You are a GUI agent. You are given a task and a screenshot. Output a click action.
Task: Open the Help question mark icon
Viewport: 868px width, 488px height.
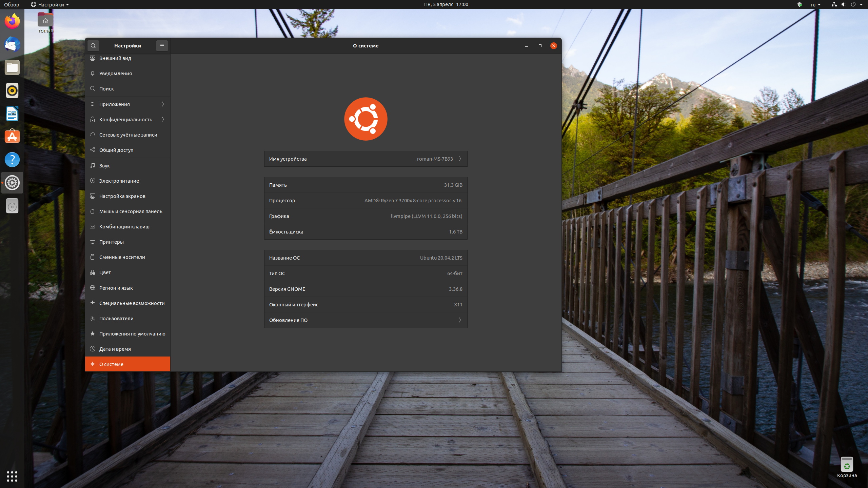click(12, 160)
